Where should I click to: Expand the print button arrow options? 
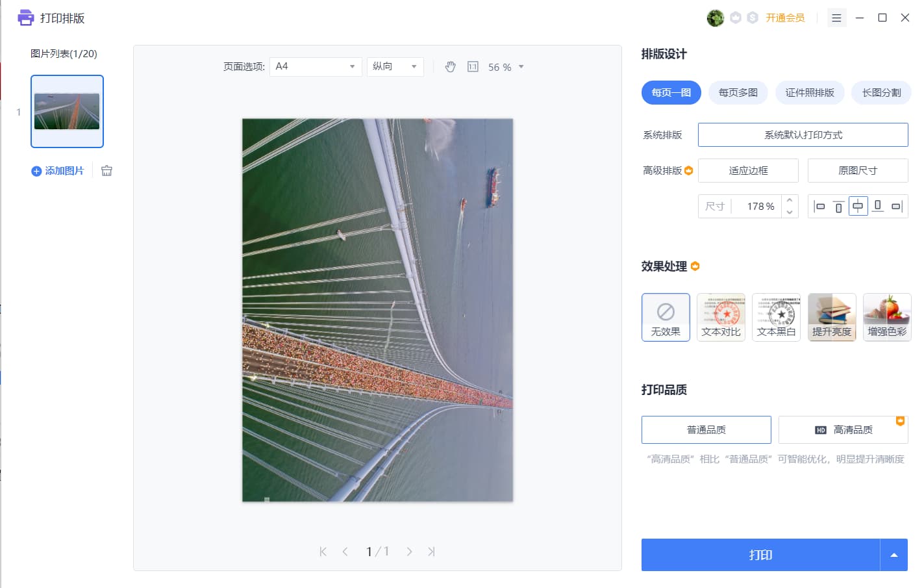(x=893, y=555)
